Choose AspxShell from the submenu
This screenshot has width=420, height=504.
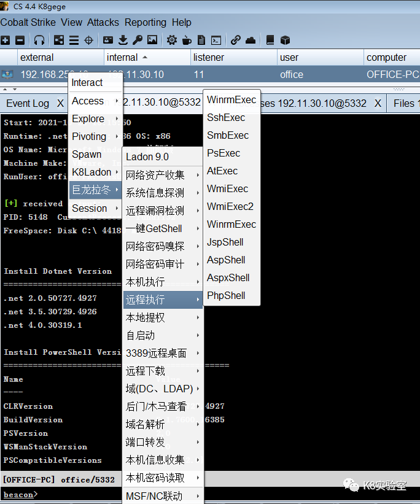point(231,277)
